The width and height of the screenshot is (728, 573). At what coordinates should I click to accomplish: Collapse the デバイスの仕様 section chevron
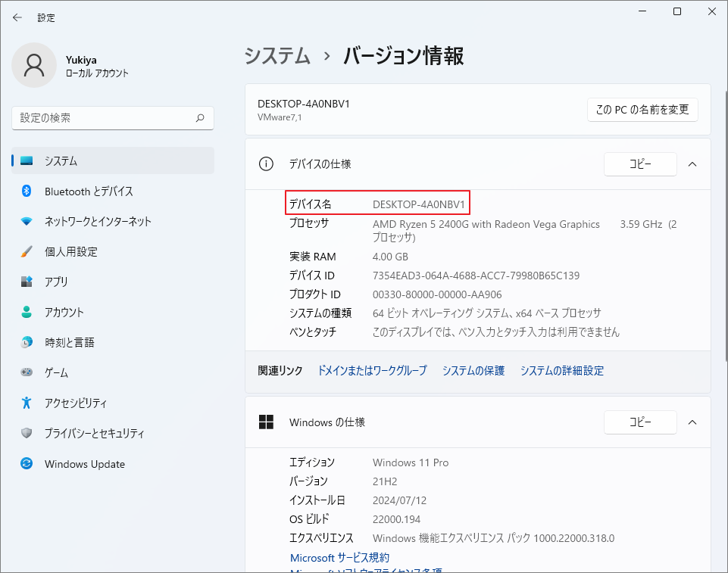pyautogui.click(x=692, y=164)
